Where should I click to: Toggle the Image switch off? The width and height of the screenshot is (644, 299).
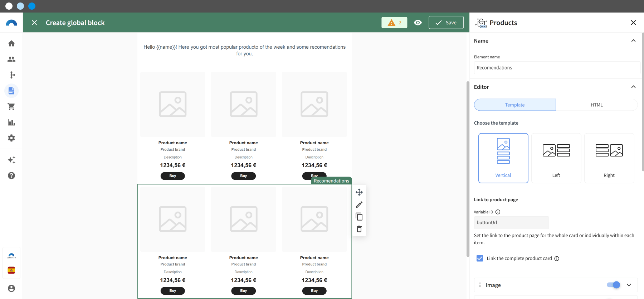pyautogui.click(x=613, y=285)
